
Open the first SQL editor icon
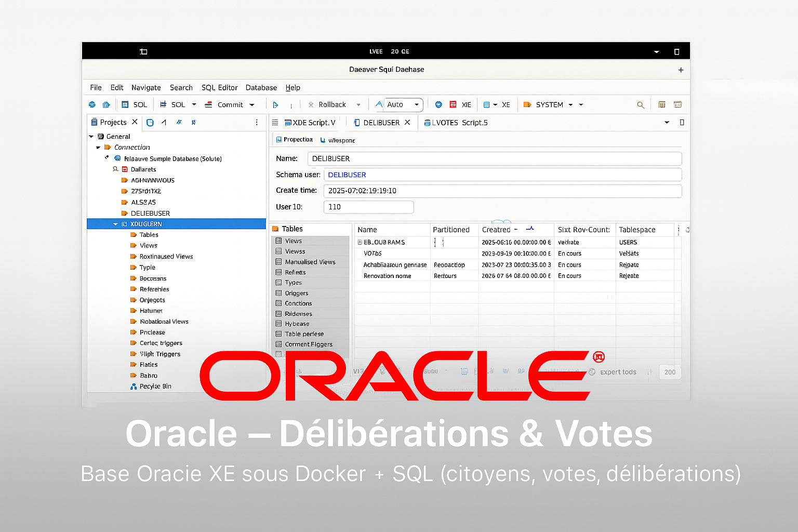coord(125,105)
